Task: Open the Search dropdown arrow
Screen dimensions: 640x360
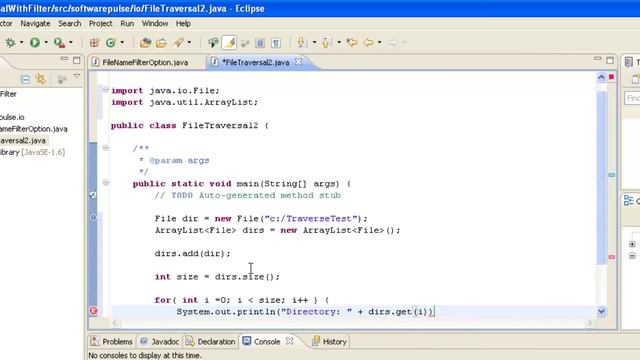Action: pyautogui.click(x=189, y=42)
